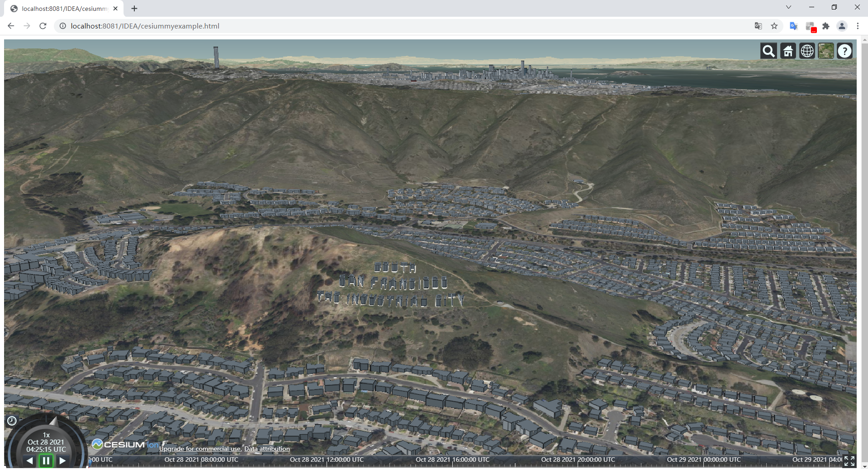Screen dimensions: 868x469
Task: Open the Cesium geocoder search button
Action: (x=768, y=51)
